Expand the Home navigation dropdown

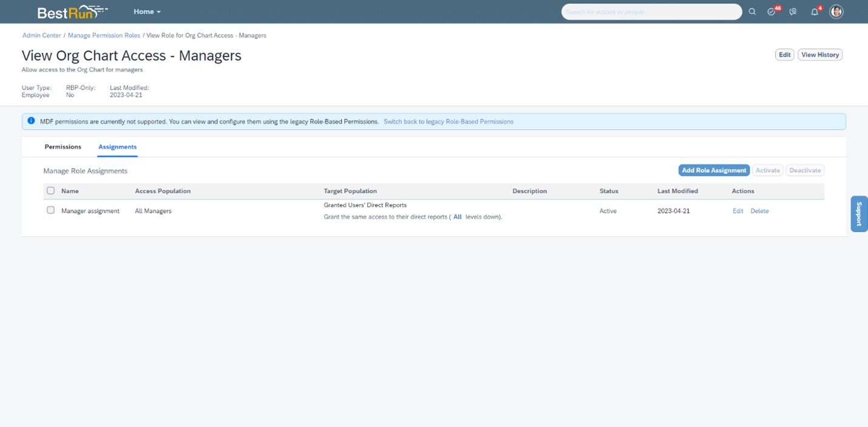pos(147,12)
